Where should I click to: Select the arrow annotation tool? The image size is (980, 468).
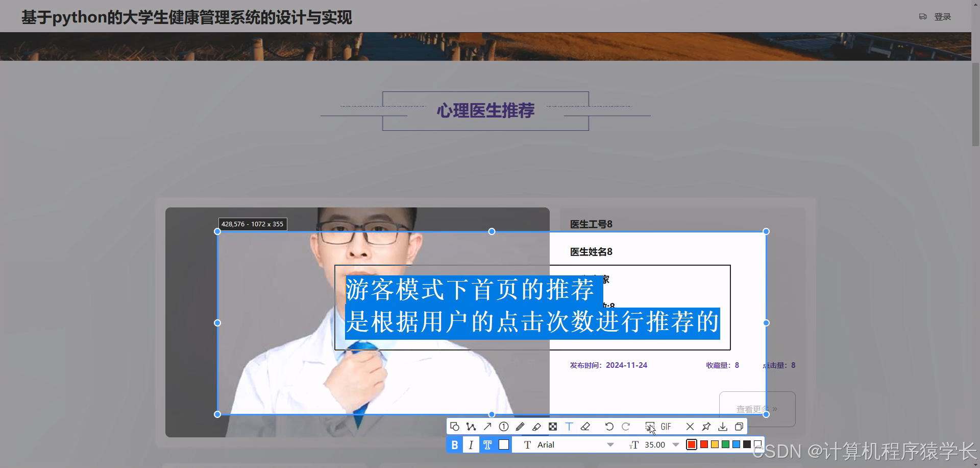(487, 427)
